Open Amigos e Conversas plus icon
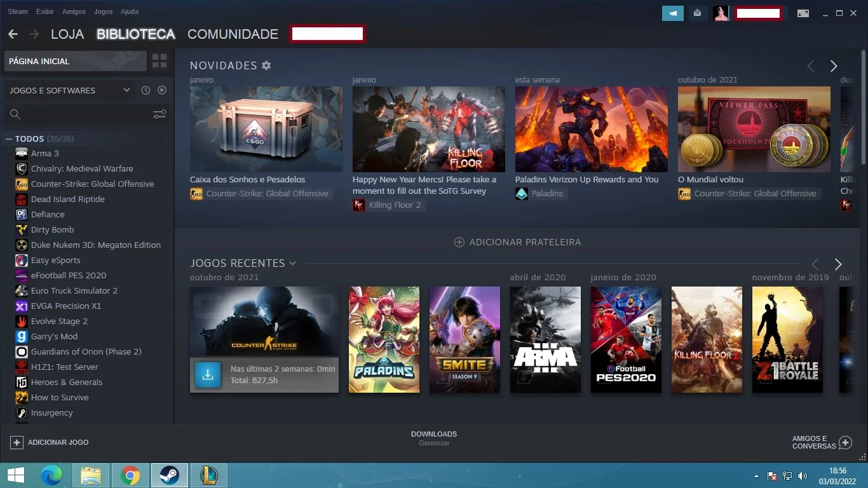This screenshot has height=488, width=868. pos(845,442)
